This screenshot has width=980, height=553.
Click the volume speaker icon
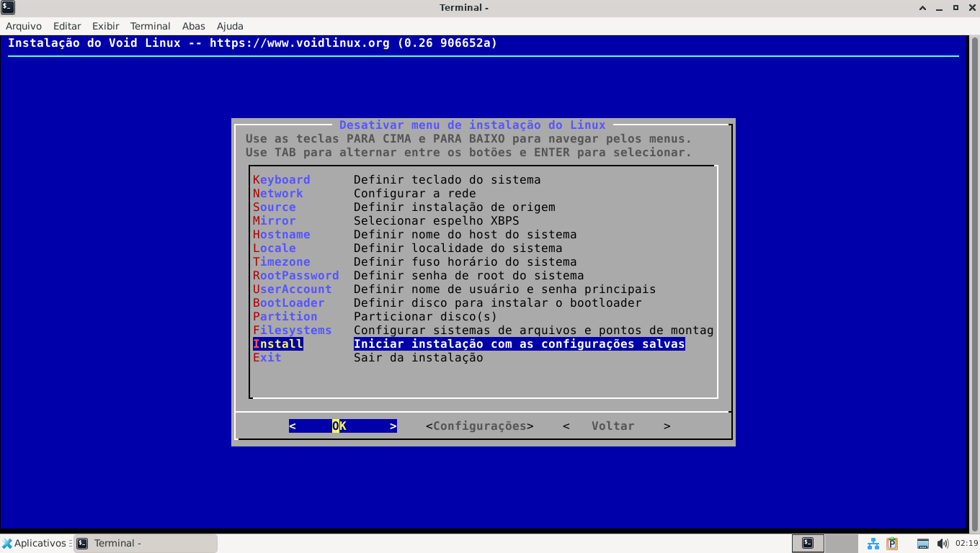942,544
